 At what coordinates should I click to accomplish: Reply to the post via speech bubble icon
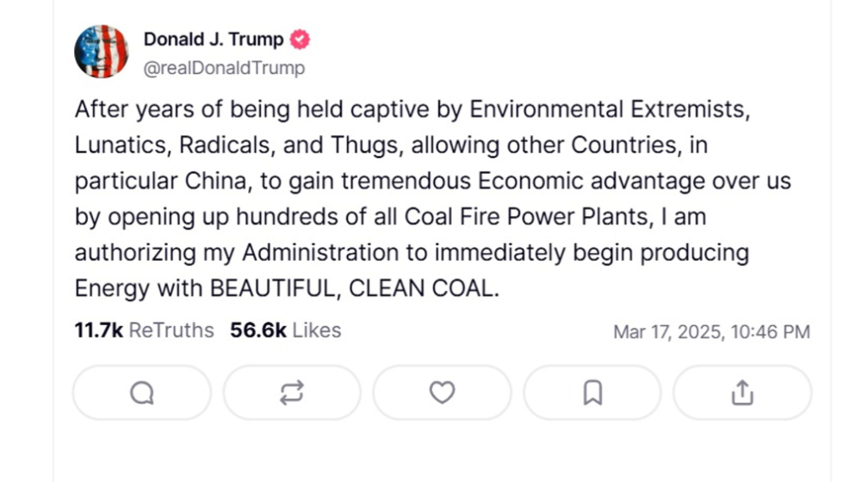141,392
